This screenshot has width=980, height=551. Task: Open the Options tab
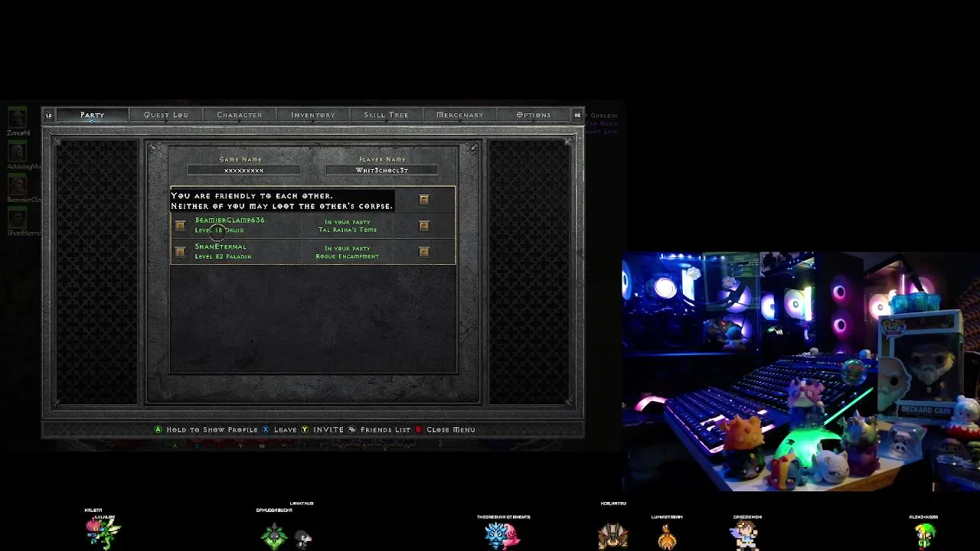point(534,115)
